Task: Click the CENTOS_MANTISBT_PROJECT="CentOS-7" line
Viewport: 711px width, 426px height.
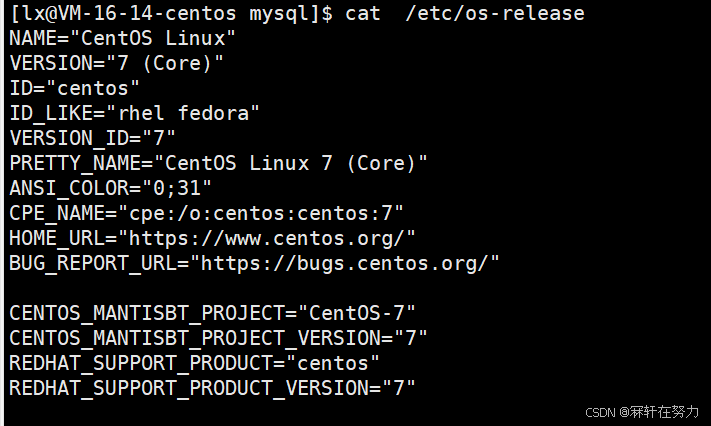Action: pos(212,313)
